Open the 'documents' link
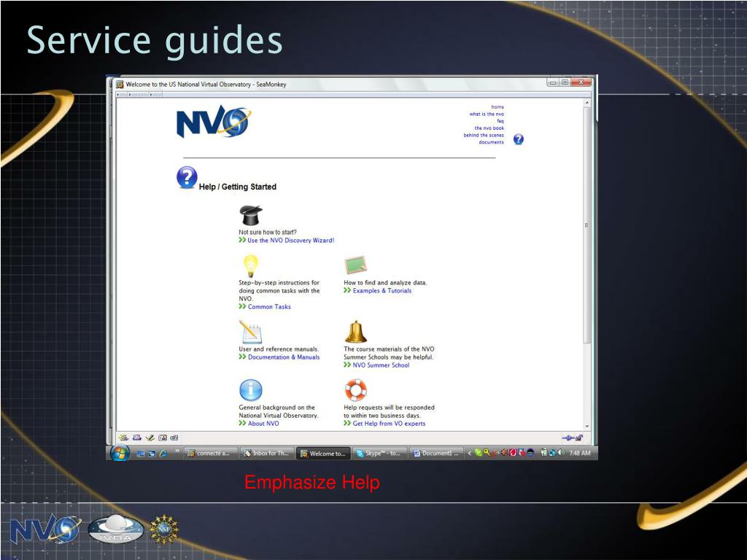This screenshot has width=747, height=560. (491, 142)
